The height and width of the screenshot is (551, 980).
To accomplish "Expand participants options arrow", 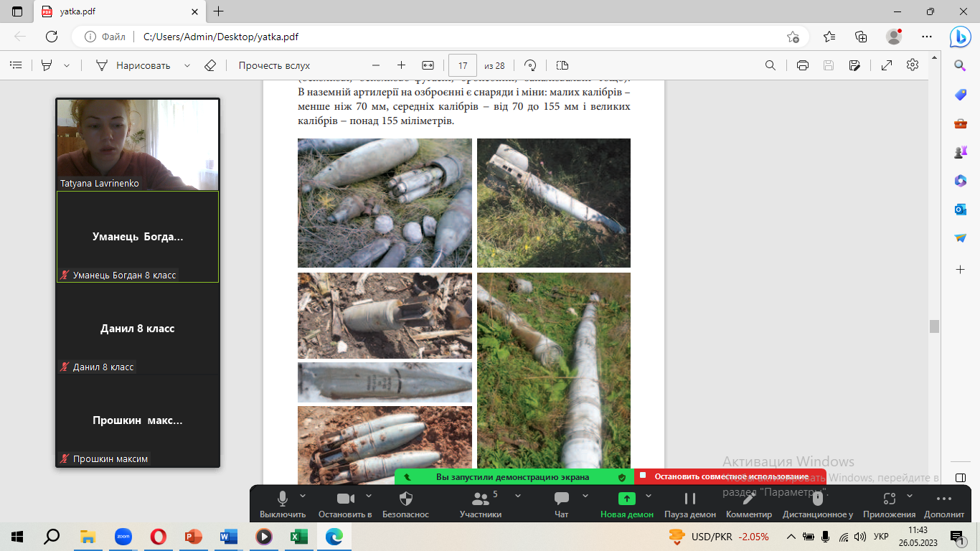I will click(518, 496).
